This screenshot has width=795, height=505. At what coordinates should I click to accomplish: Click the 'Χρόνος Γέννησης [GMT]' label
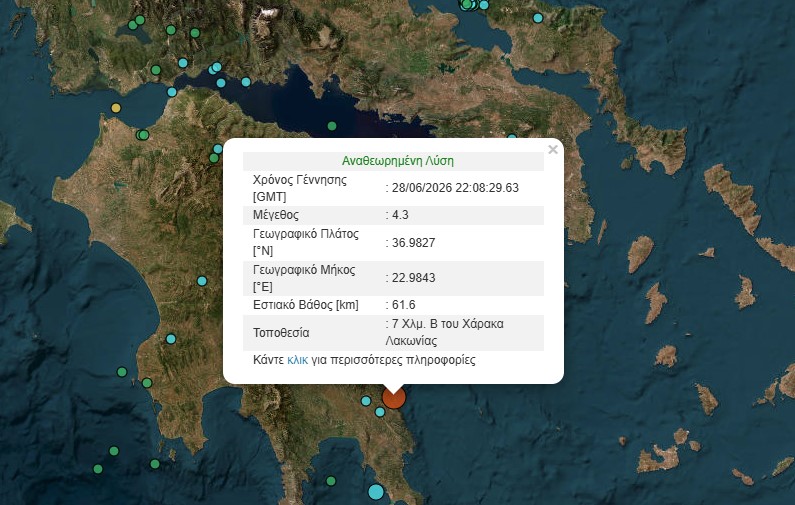(x=300, y=188)
